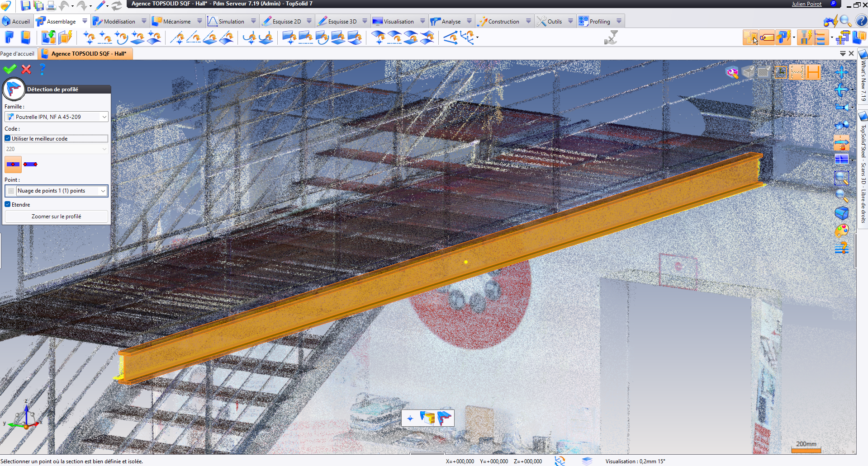Viewport: 868px width, 466px height.
Task: Open help via the blue question mark
Action: [43, 69]
